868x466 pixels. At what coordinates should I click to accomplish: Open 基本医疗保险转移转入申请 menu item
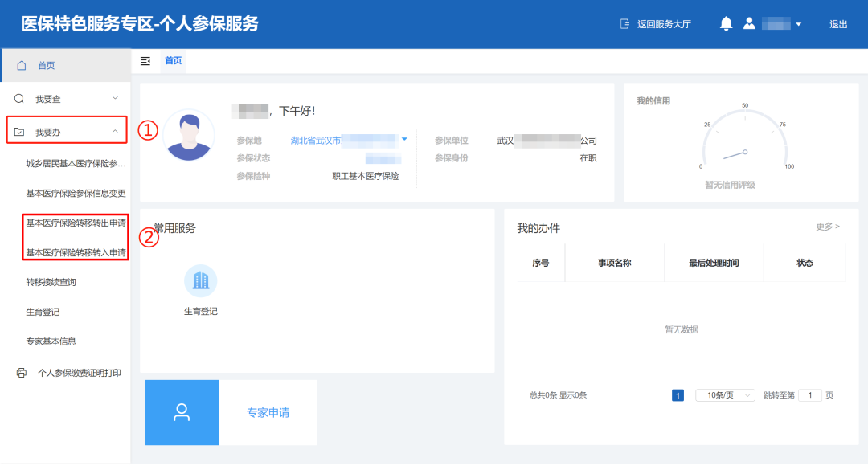click(76, 252)
